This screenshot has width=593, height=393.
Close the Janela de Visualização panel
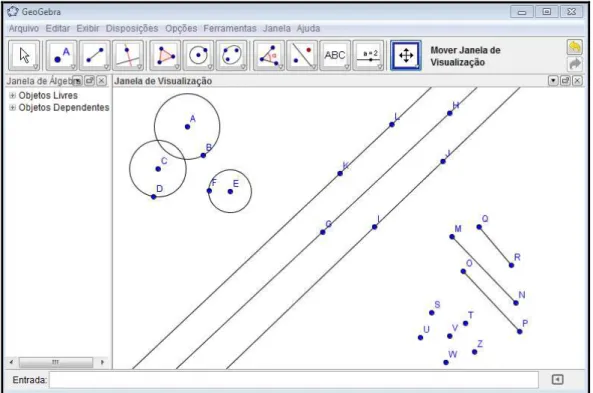point(577,81)
